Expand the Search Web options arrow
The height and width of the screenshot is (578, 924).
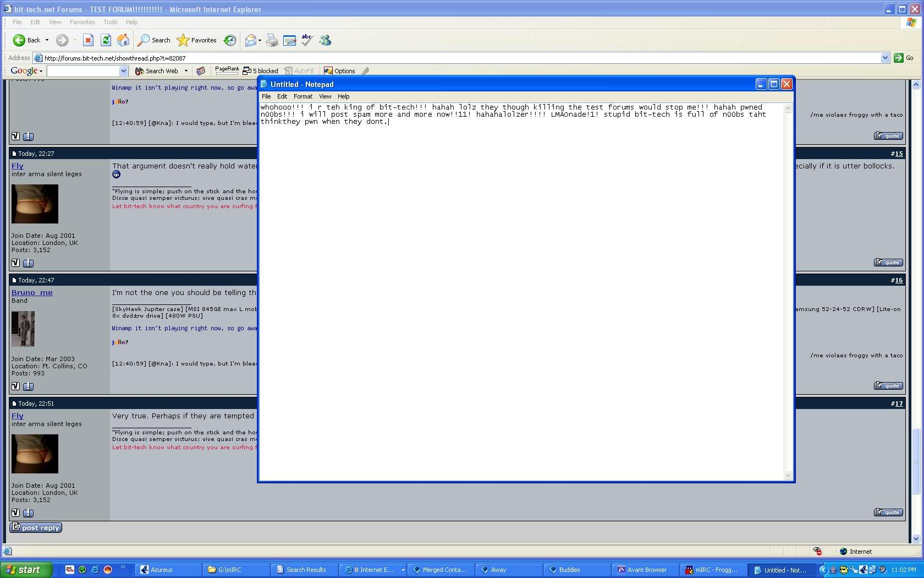[186, 71]
